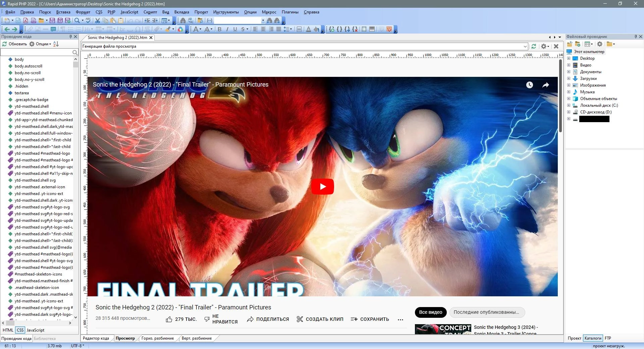Open the Файл menu
This screenshot has width=644, height=349.
[10, 12]
